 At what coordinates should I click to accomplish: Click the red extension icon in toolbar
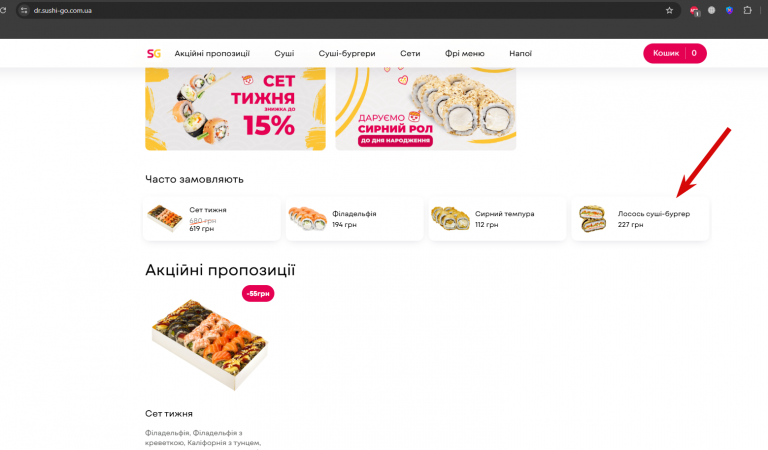pyautogui.click(x=694, y=11)
